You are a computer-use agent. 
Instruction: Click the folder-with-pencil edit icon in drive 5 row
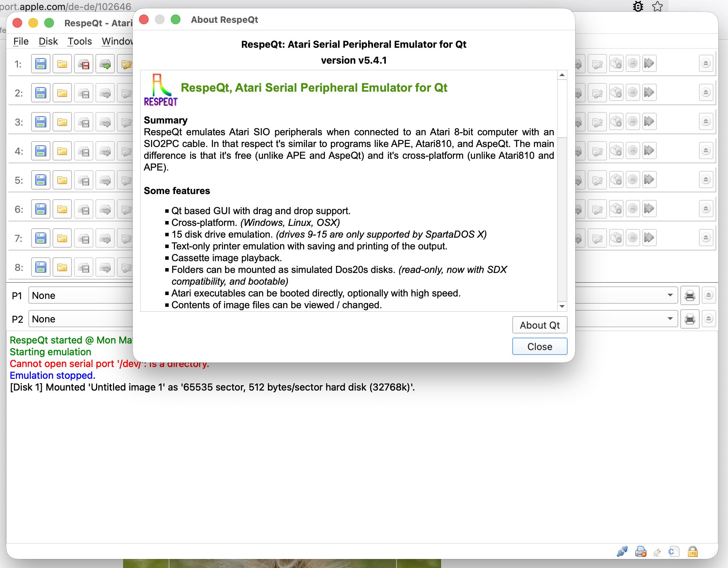[125, 180]
